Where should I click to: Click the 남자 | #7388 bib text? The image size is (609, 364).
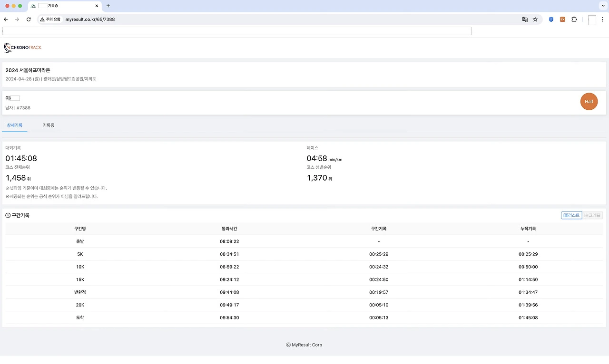18,108
